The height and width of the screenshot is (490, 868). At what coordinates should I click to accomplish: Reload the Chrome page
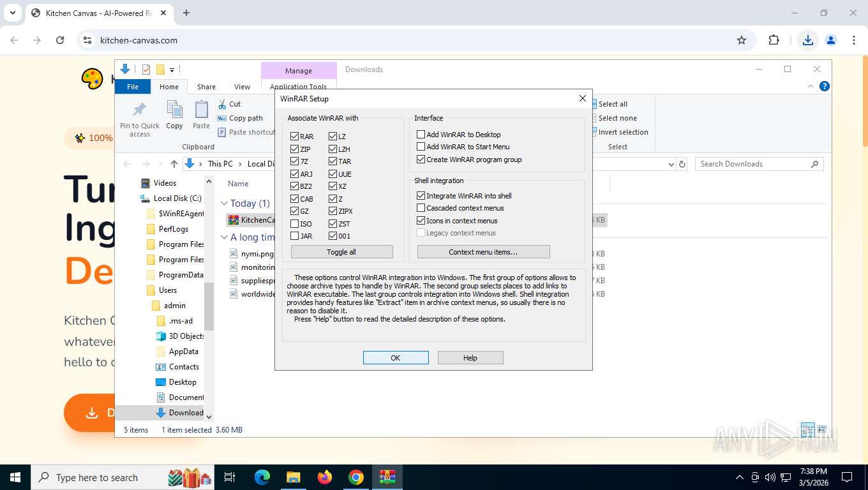pos(60,40)
